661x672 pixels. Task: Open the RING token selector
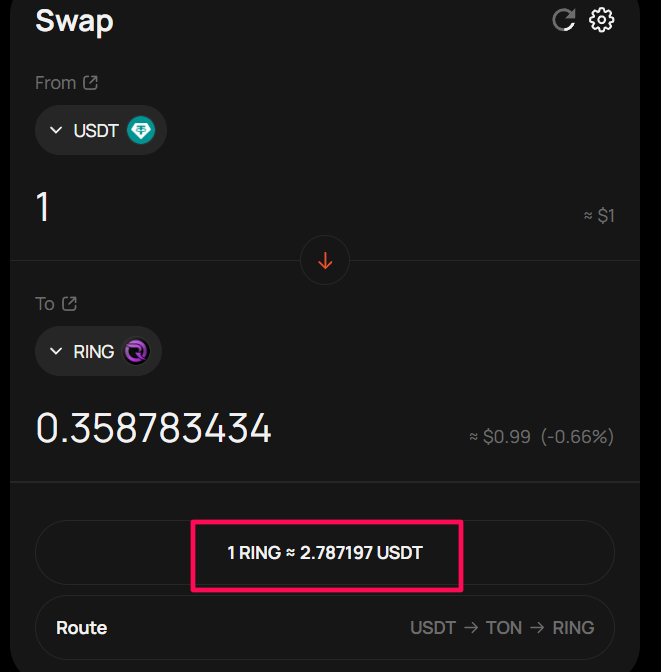(98, 351)
